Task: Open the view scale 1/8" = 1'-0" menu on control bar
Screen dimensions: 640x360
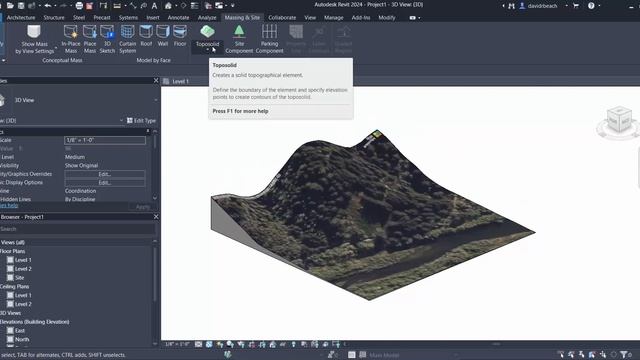Action: click(177, 344)
